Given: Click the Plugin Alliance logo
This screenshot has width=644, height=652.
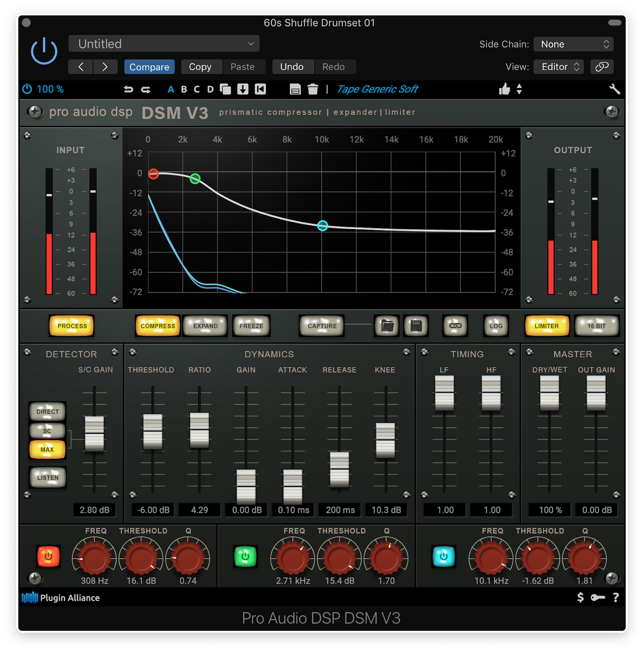Looking at the screenshot, I should 61,598.
